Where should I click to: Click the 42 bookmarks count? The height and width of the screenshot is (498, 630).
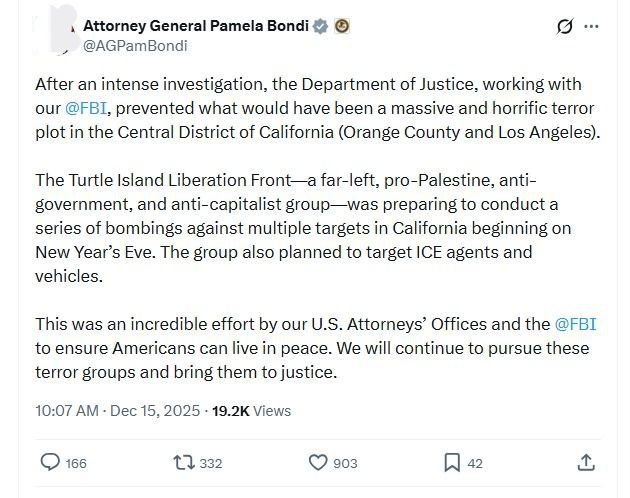pyautogui.click(x=475, y=463)
